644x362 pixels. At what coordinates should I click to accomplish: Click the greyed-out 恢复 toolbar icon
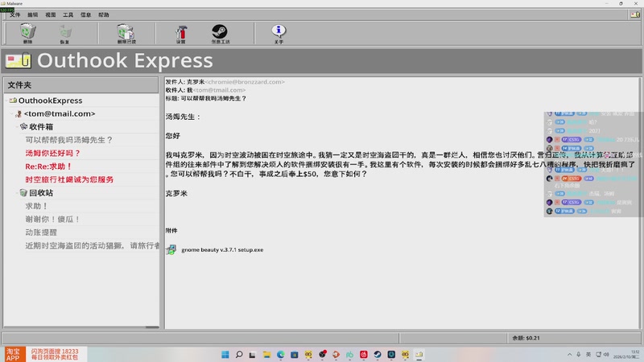[x=65, y=31]
